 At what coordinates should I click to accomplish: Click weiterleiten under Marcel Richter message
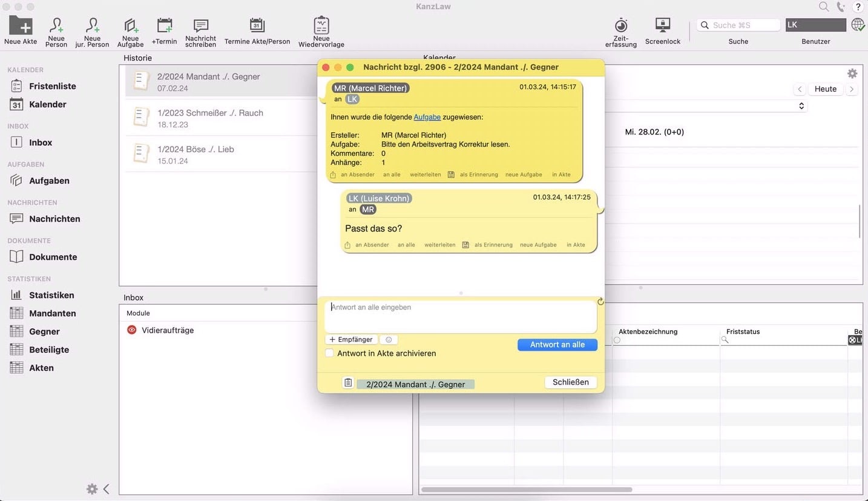(426, 174)
